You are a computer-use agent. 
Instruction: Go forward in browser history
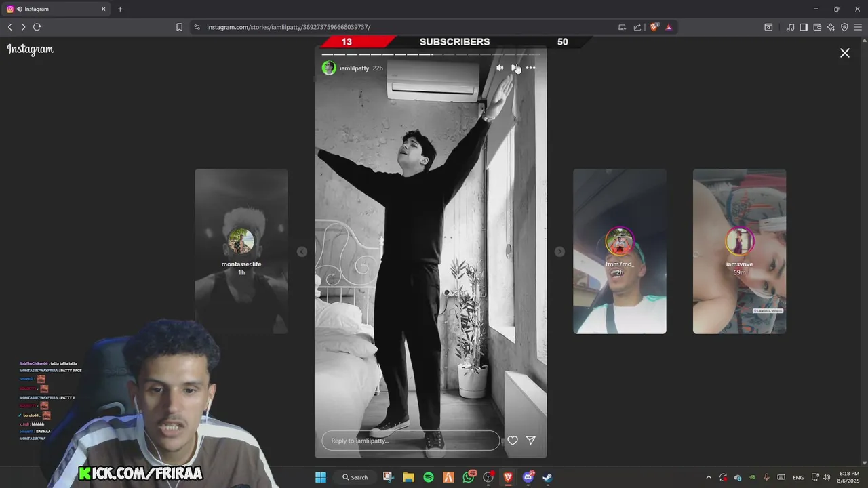(23, 27)
